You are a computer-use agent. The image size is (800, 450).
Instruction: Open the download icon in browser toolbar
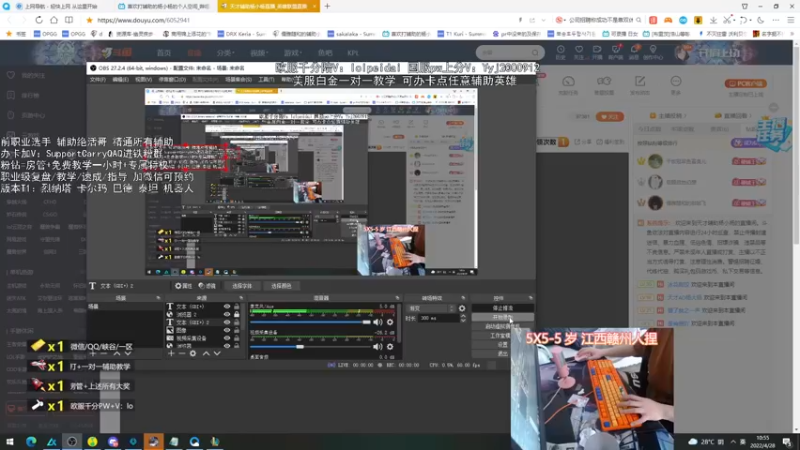tap(713, 20)
